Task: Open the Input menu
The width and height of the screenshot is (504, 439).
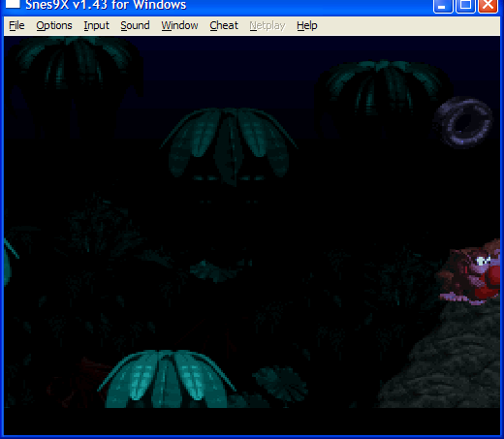Action: coord(96,25)
